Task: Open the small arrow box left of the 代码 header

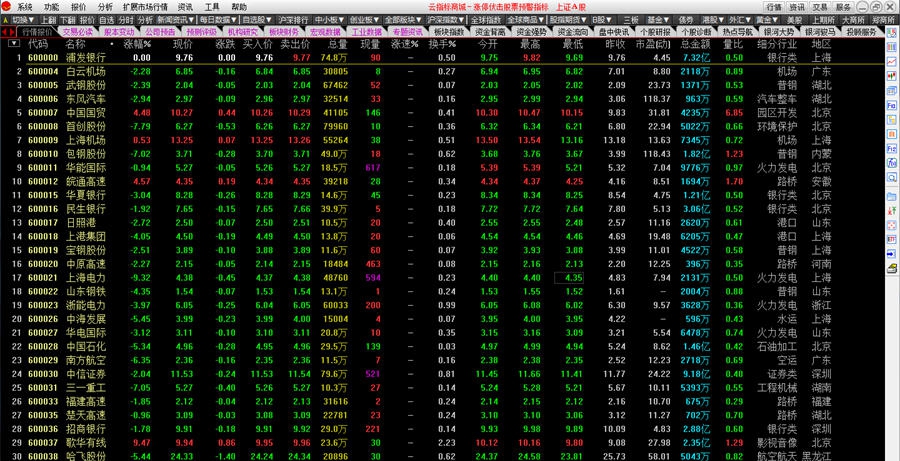Action: pyautogui.click(x=14, y=44)
